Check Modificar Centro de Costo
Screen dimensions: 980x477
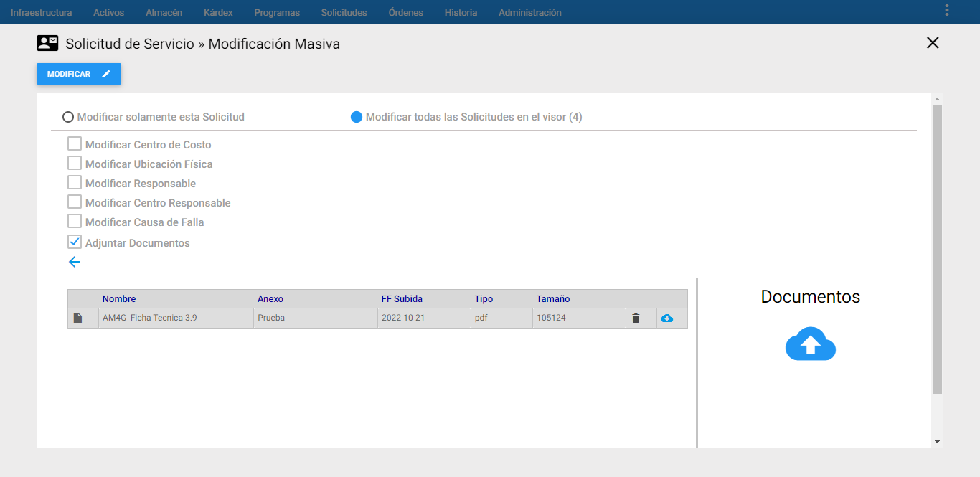(x=75, y=144)
